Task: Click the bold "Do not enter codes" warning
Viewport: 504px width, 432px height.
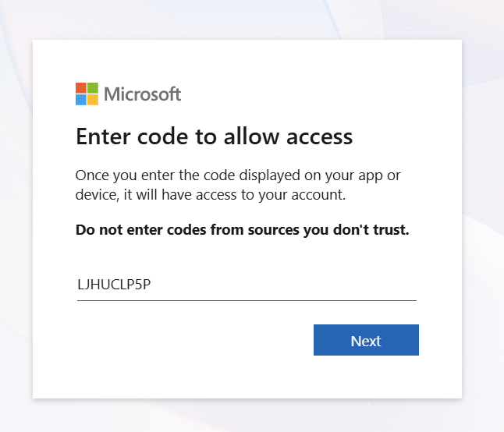Action: click(242, 230)
